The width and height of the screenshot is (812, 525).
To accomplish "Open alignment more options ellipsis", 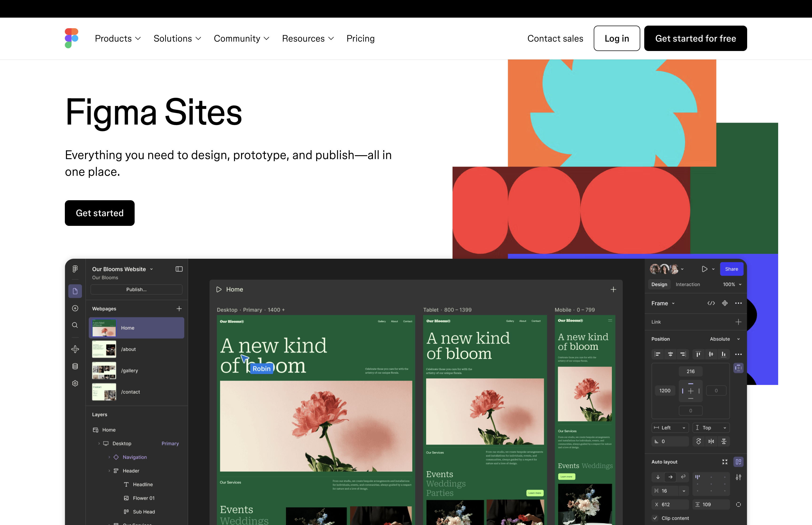I will [x=738, y=354].
